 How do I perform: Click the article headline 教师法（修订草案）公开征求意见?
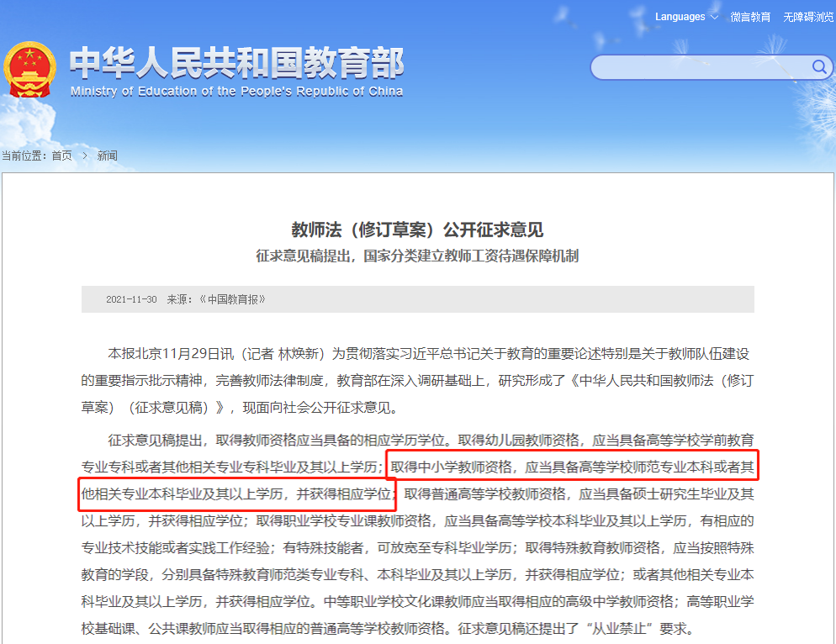[x=418, y=228]
